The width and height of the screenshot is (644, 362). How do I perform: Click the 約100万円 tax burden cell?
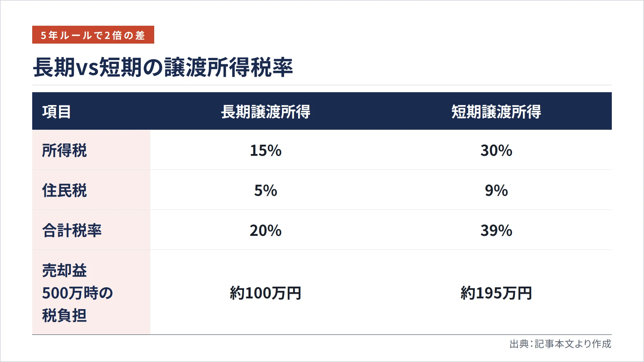265,293
